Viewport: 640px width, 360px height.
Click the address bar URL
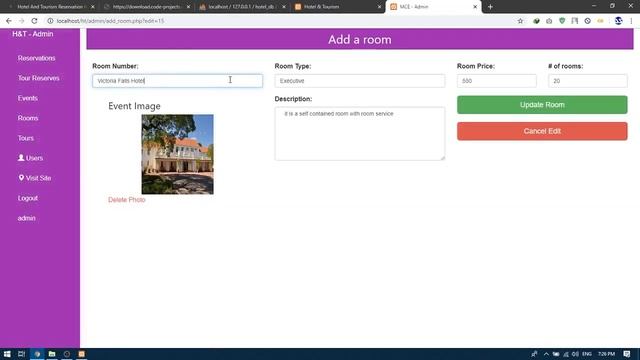110,21
